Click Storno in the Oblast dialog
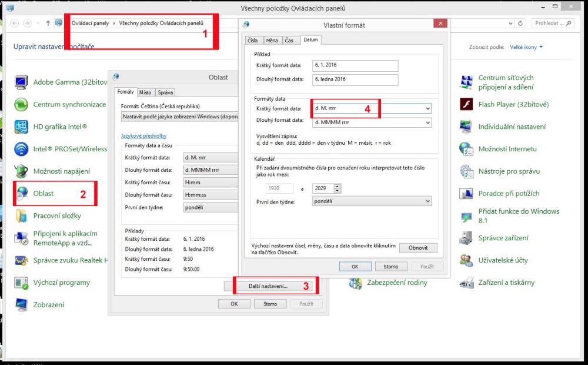 tap(270, 304)
